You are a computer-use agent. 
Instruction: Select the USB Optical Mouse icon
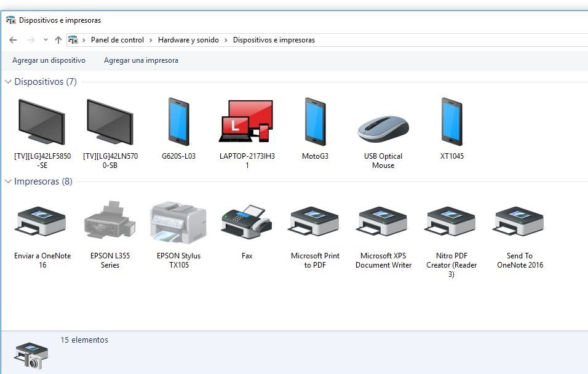(x=383, y=129)
